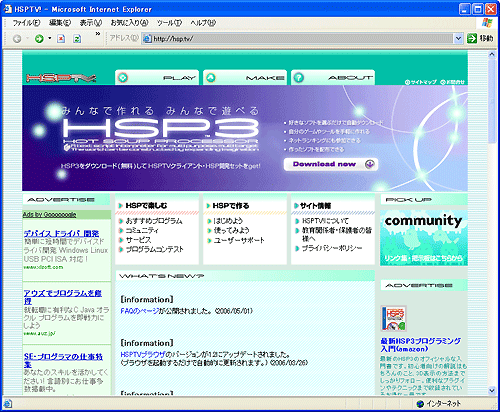Open the address bar dropdown arrow

[x=458, y=39]
